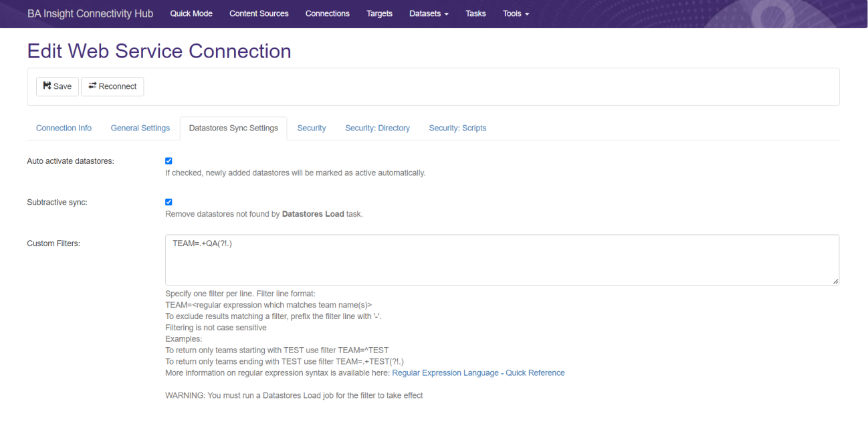The width and height of the screenshot is (868, 424).
Task: Go to Connections in top navigation
Action: (327, 13)
